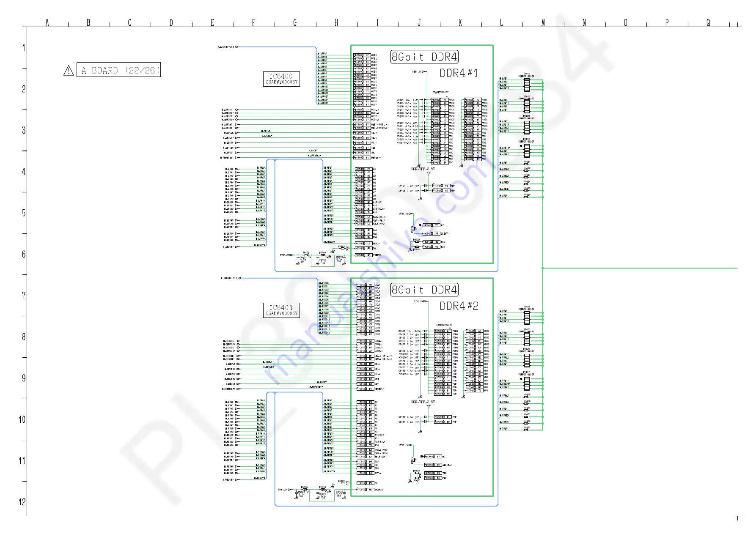Click row number "4" on left ruler
Viewport: 756px width, 534px height.
(24, 172)
